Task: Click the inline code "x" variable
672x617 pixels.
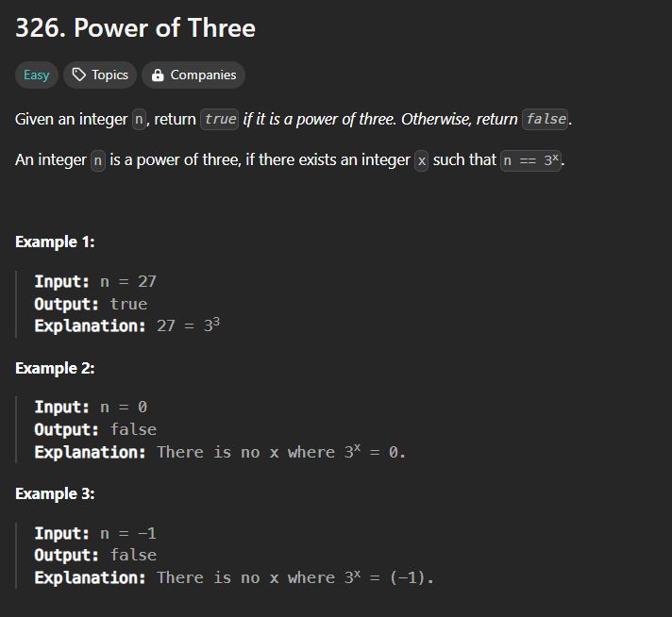Action: pos(422,160)
